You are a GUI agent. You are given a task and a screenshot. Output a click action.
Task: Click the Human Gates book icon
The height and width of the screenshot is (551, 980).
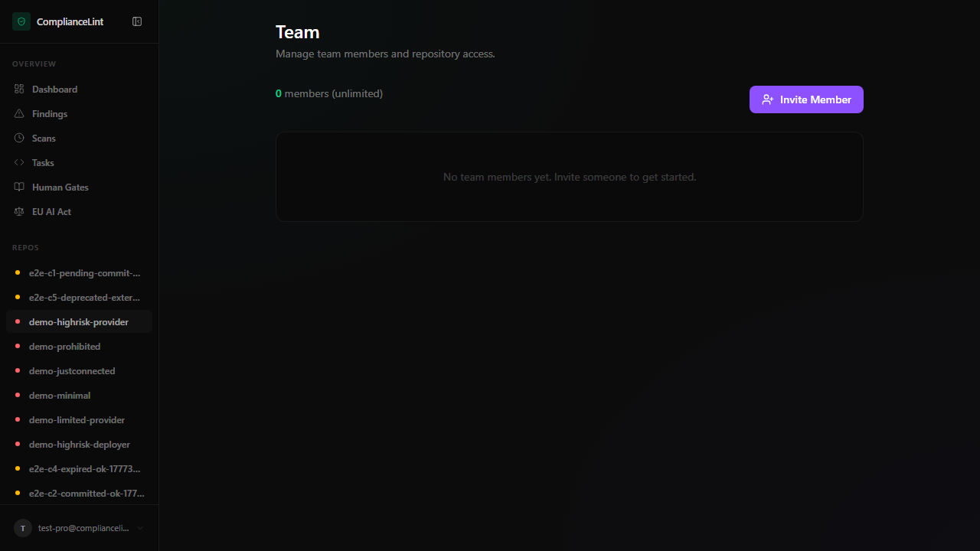tap(19, 187)
